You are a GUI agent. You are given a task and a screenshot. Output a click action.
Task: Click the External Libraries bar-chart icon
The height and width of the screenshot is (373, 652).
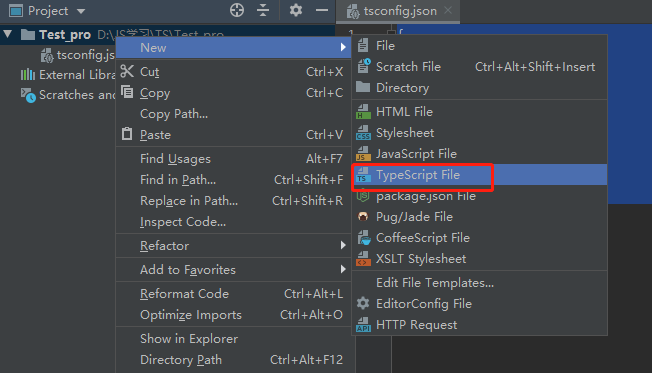click(x=28, y=75)
